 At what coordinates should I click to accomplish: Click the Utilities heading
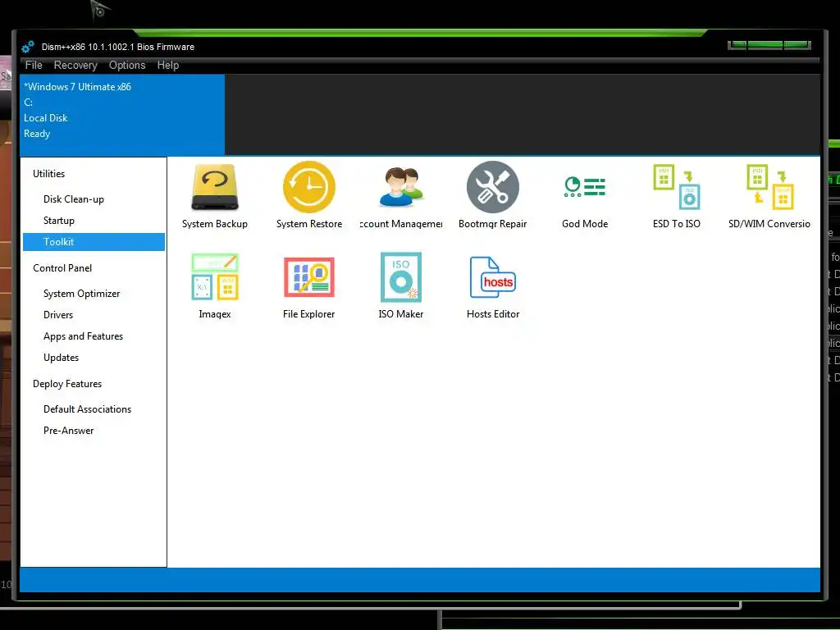pyautogui.click(x=48, y=174)
